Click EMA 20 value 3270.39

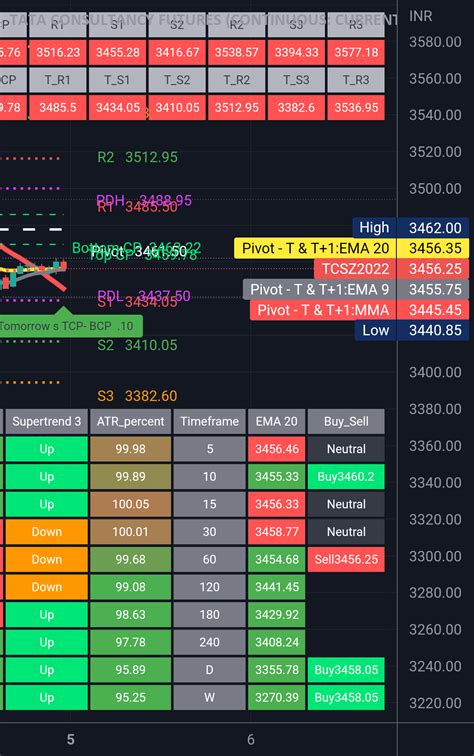pyautogui.click(x=276, y=698)
